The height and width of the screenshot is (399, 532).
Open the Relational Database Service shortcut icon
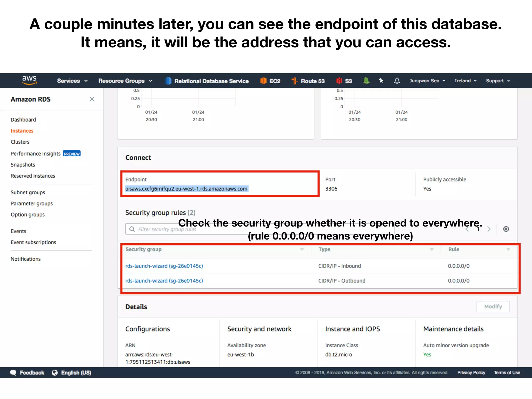[168, 81]
